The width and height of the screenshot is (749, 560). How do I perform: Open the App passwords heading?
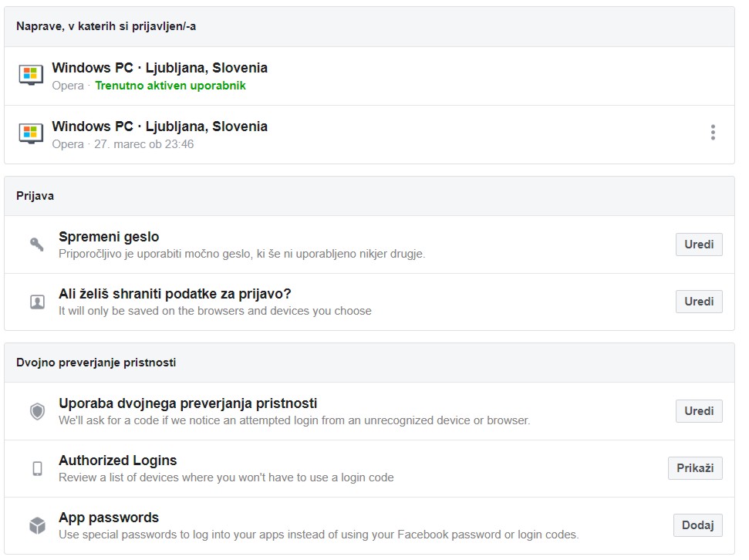[x=108, y=518]
